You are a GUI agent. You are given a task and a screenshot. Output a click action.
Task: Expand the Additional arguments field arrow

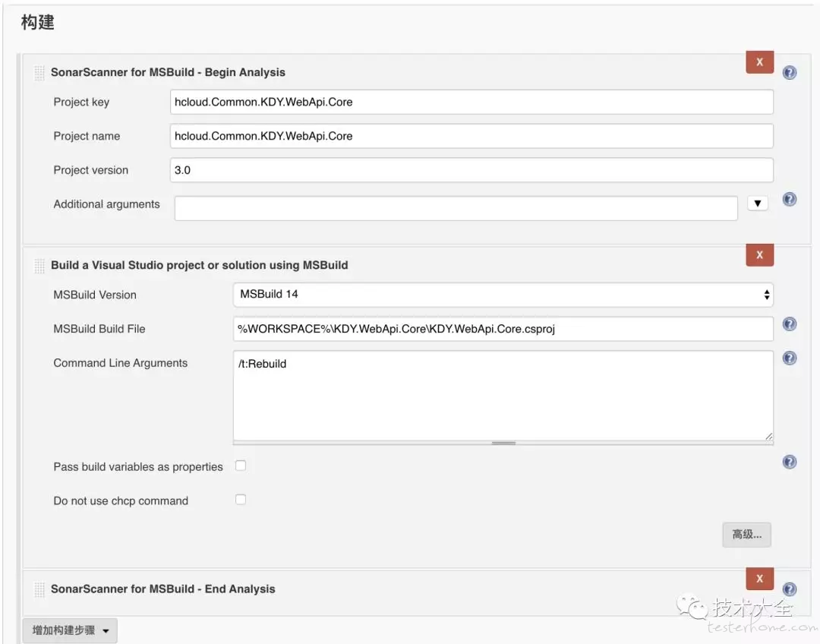[x=758, y=204]
